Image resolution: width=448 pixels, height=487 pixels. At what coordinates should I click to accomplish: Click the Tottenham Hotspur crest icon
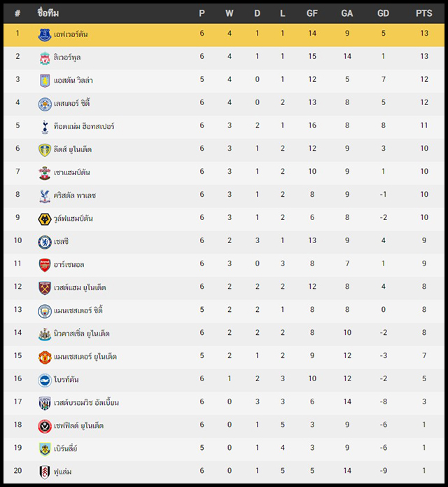pyautogui.click(x=45, y=127)
